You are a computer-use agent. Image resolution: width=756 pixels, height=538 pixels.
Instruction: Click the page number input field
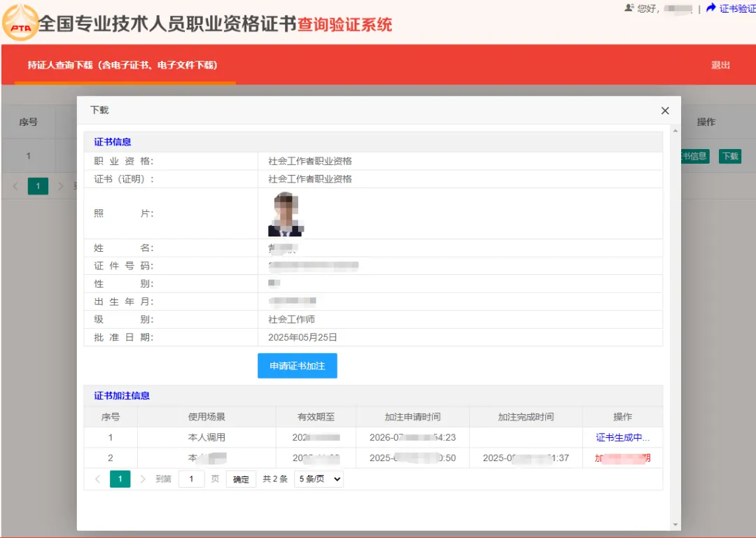click(191, 479)
